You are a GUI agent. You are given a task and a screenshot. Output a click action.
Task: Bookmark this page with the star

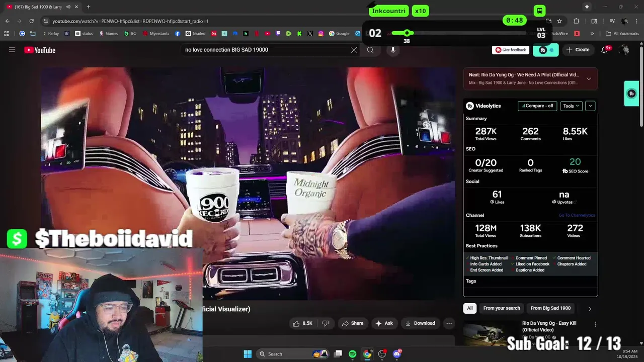coord(559,21)
